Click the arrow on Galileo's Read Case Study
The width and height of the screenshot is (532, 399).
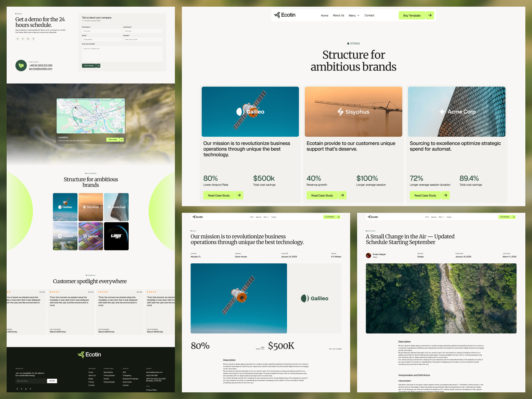point(239,195)
